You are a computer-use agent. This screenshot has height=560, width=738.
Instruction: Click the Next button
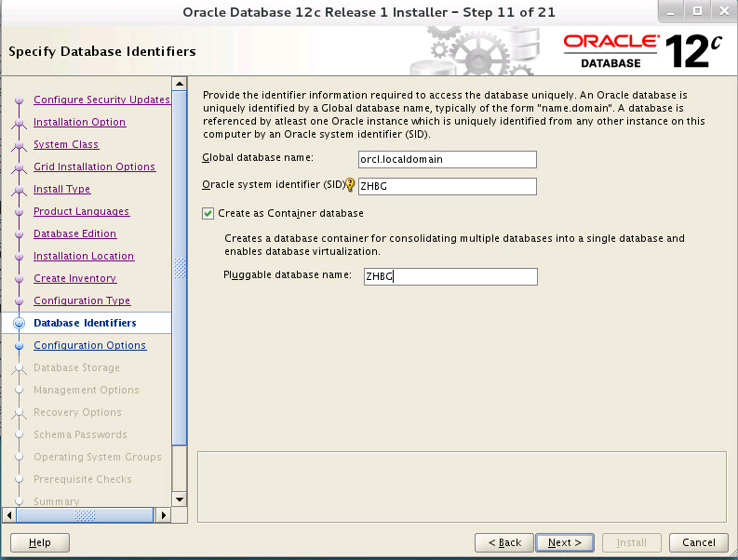pos(565,542)
